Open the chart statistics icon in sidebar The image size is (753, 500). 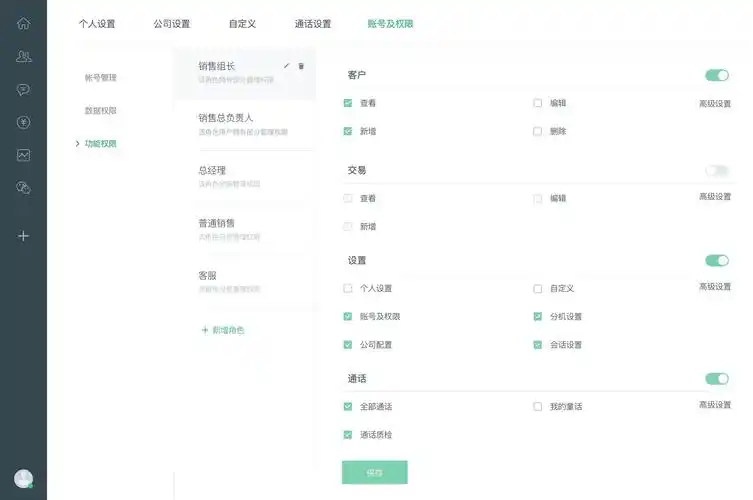coord(23,155)
